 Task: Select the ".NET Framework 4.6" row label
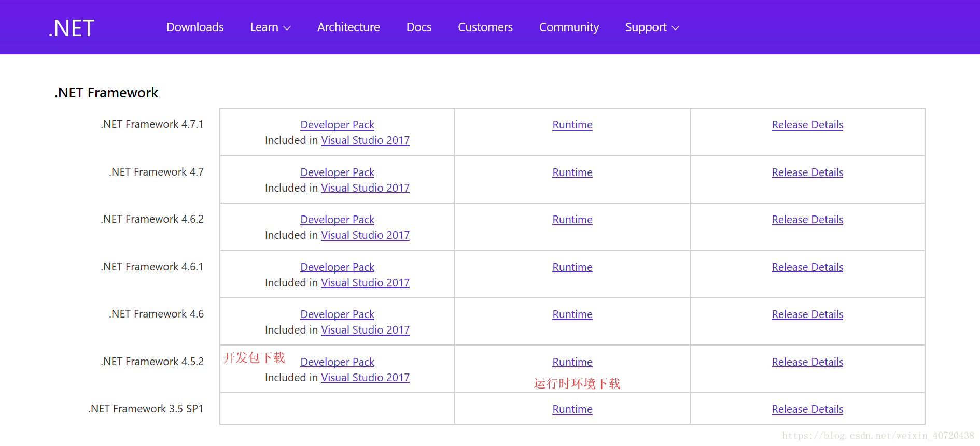point(157,314)
